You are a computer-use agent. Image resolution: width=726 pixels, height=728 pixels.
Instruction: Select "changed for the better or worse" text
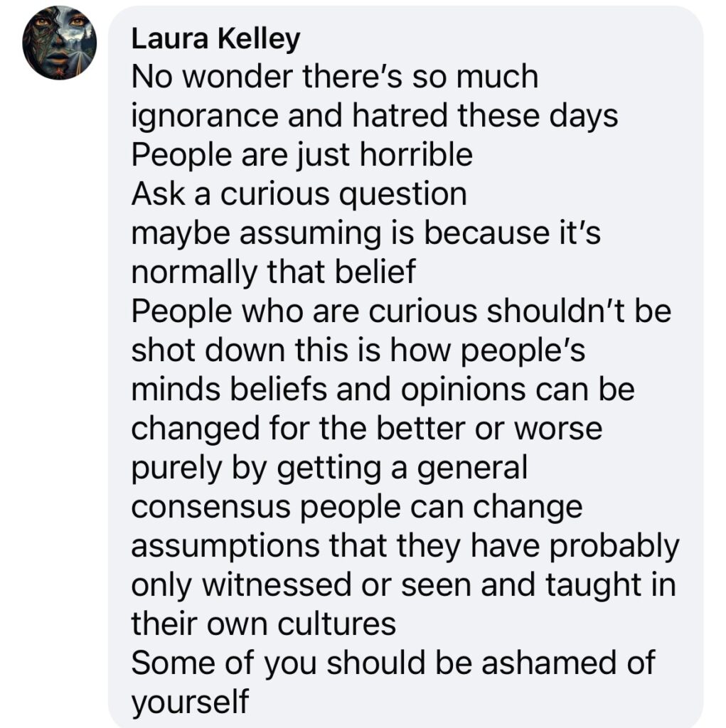367,429
